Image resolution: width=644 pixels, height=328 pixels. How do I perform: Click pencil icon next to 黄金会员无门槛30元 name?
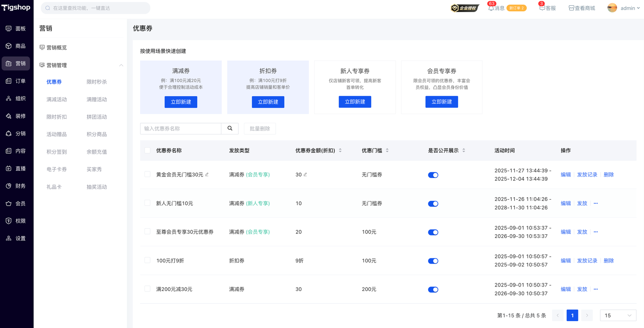(207, 175)
